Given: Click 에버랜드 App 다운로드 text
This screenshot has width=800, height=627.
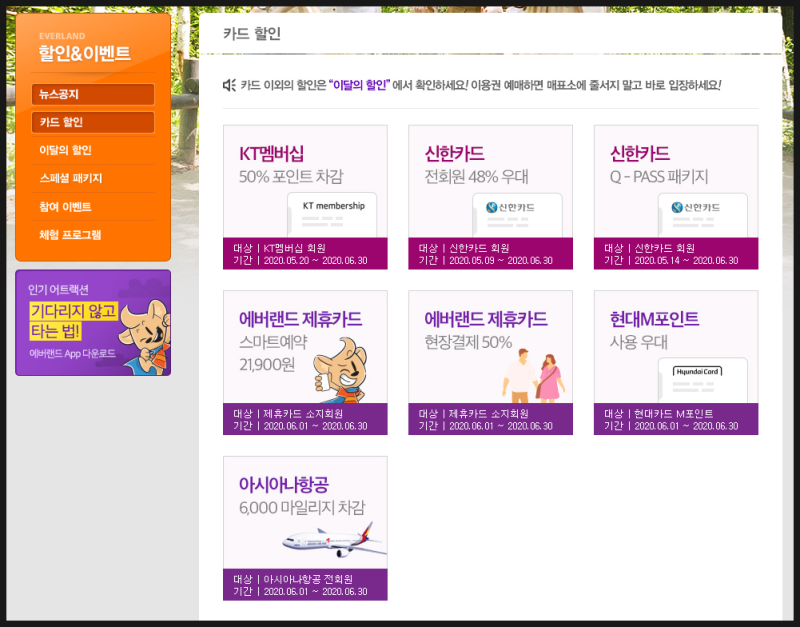Looking at the screenshot, I should (x=72, y=353).
